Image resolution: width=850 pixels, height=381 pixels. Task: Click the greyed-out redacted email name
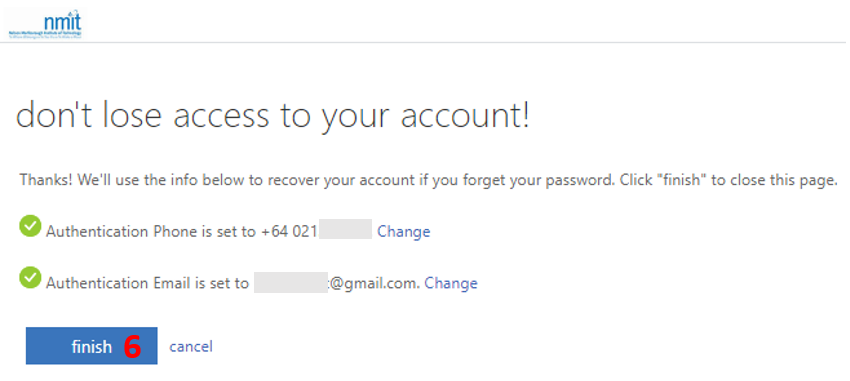click(x=291, y=282)
